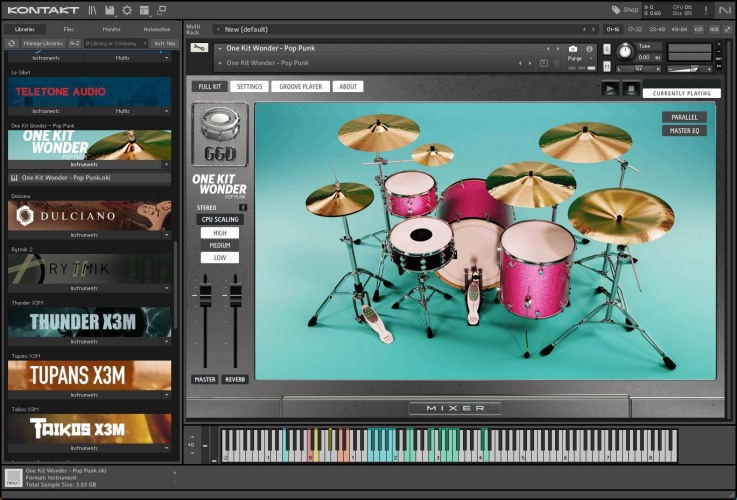Open the Files tab in browser
737x500 pixels.
click(x=68, y=29)
